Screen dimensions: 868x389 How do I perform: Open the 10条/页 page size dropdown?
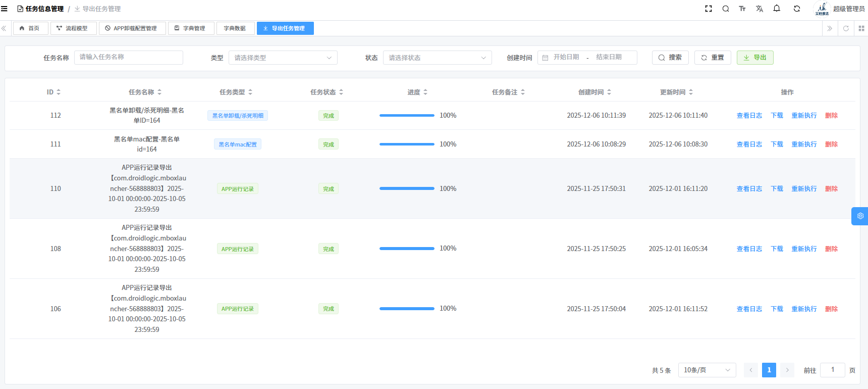pos(707,370)
